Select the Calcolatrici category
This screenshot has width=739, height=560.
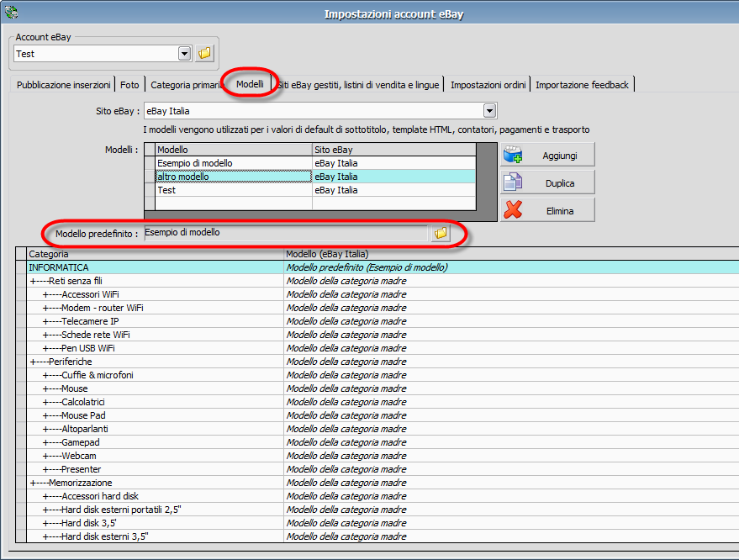coord(155,402)
